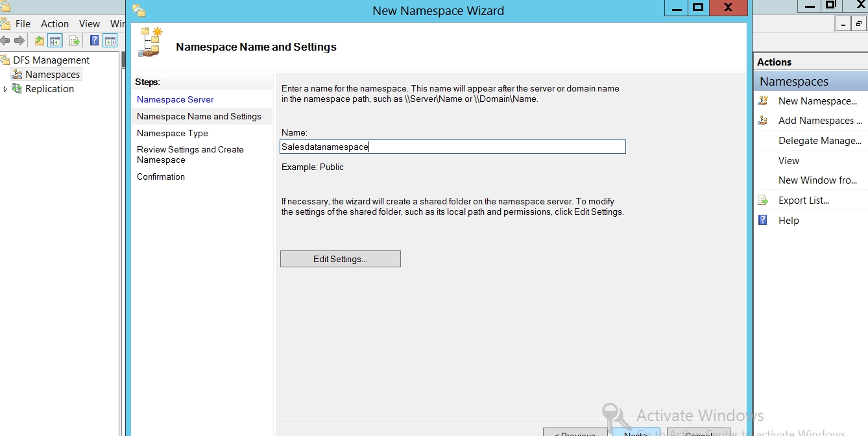Select the DFS Management root node
Viewport: 868px width, 436px height.
tap(51, 60)
